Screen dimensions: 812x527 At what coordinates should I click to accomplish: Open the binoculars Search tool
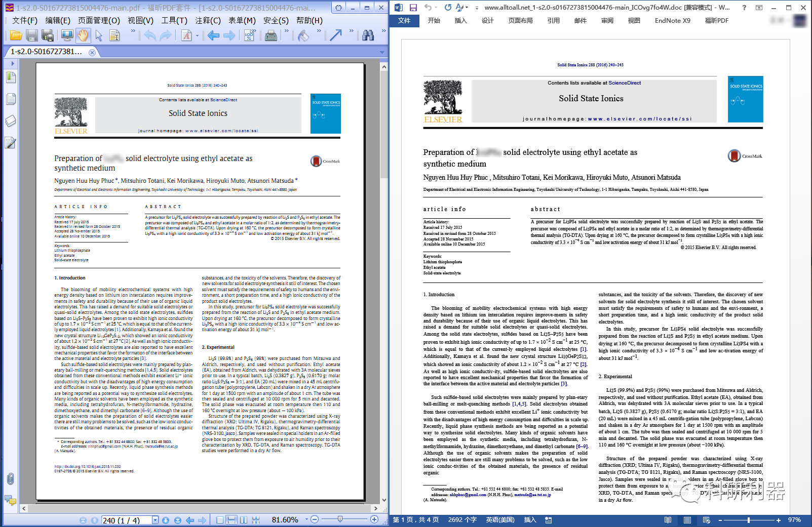(x=368, y=35)
